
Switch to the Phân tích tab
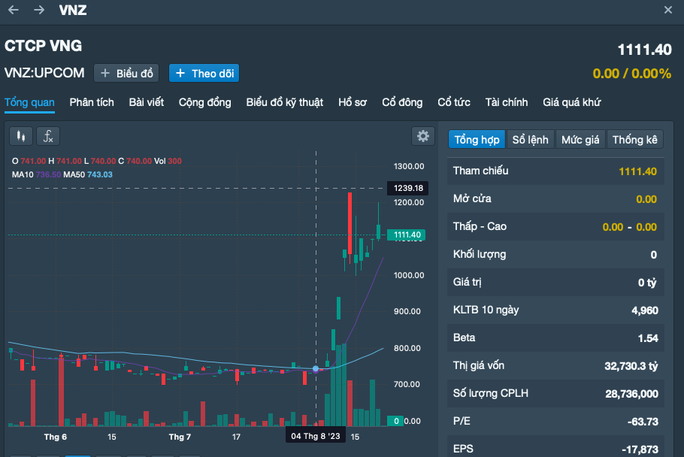pyautogui.click(x=92, y=102)
